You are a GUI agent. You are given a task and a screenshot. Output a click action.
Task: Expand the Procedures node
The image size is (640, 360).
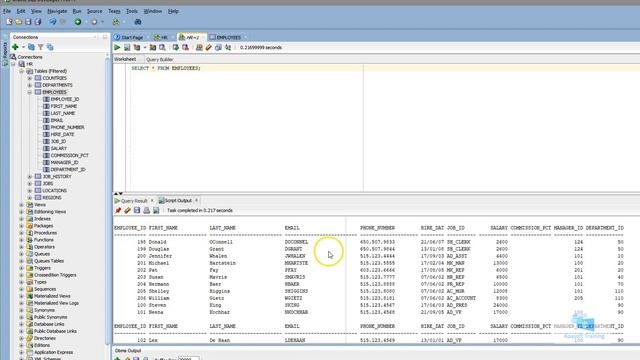[x=22, y=233]
